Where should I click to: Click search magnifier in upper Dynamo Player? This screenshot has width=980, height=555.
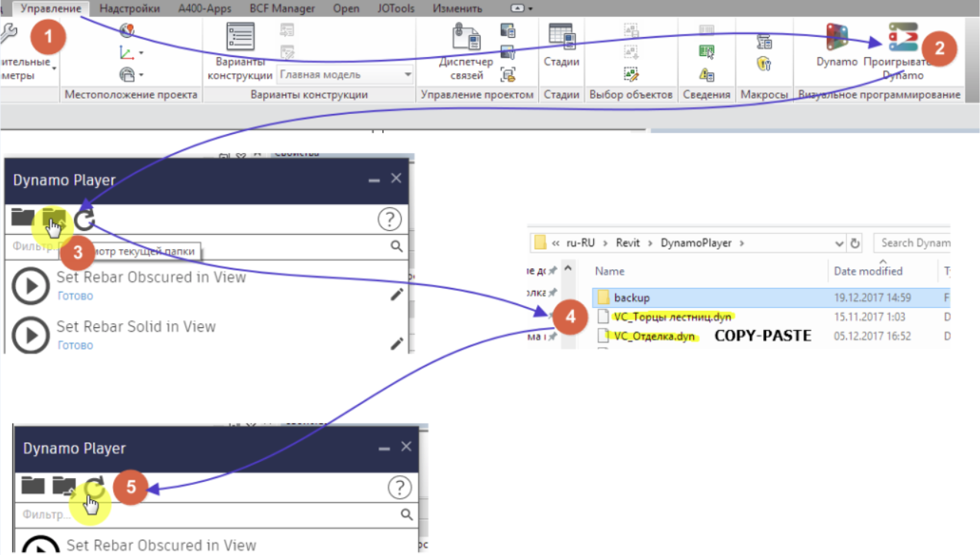(396, 246)
